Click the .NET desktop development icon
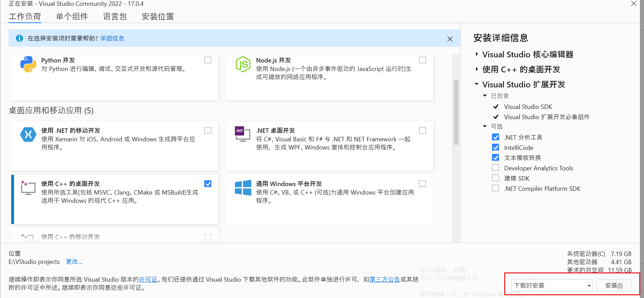Viewport: 644px width, 298px height. [243, 134]
